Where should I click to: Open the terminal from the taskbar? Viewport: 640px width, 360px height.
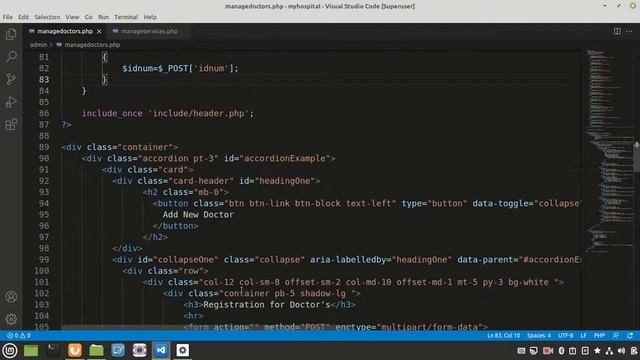pyautogui.click(x=52, y=350)
